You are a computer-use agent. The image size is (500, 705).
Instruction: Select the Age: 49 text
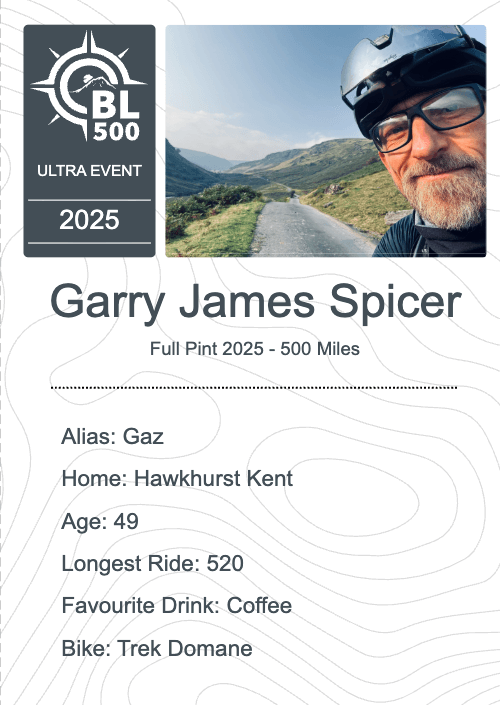pos(100,521)
